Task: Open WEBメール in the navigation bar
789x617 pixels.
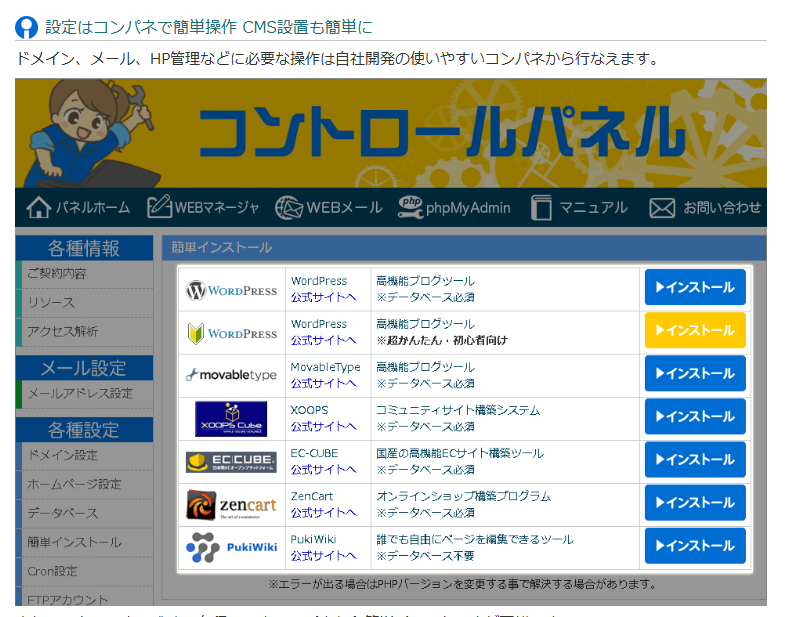Action: coord(329,207)
